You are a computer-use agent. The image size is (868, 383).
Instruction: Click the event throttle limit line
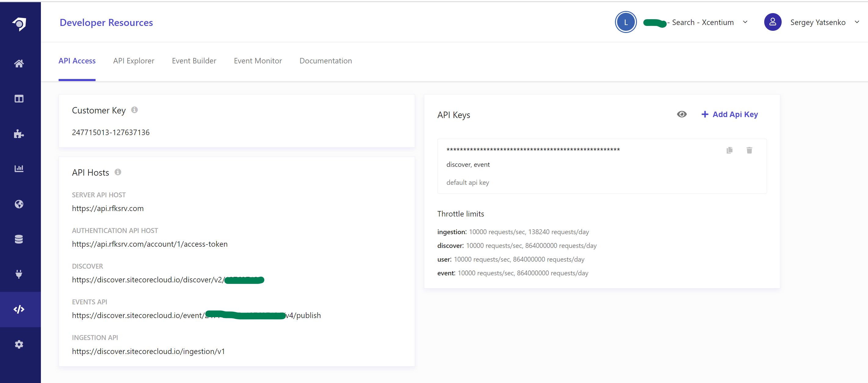click(x=513, y=273)
